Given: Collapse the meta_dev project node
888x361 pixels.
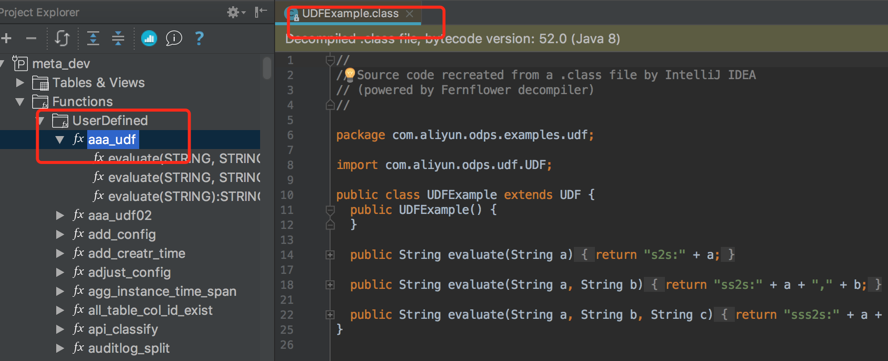Looking at the screenshot, I should coord(3,64).
